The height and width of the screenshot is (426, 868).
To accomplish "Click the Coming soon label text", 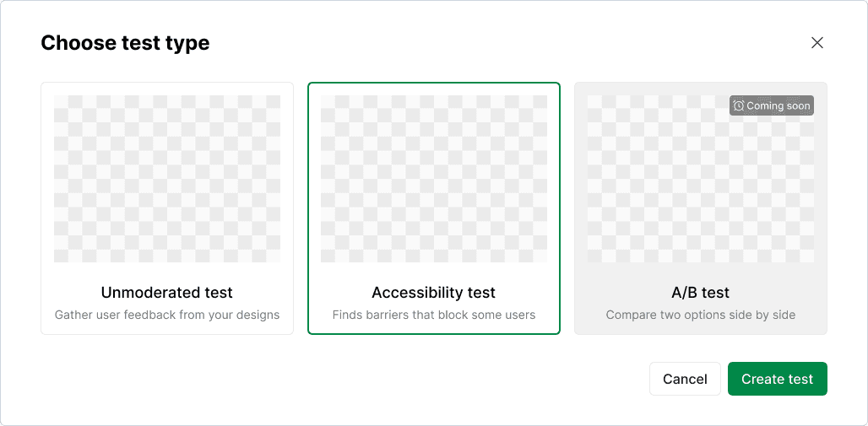I will coord(778,105).
